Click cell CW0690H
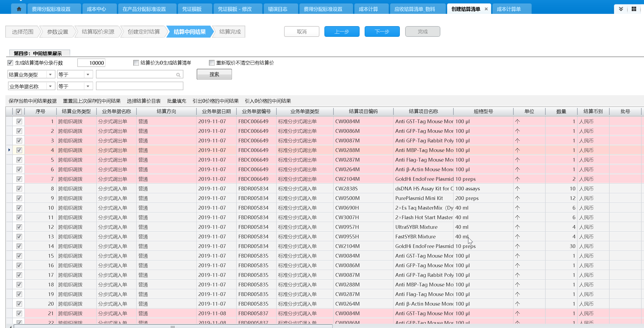This screenshot has width=644, height=328. pos(363,208)
